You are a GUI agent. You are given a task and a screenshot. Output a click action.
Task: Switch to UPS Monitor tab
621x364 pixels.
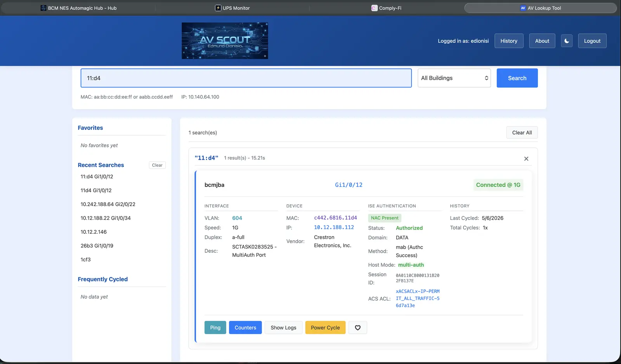[232, 8]
